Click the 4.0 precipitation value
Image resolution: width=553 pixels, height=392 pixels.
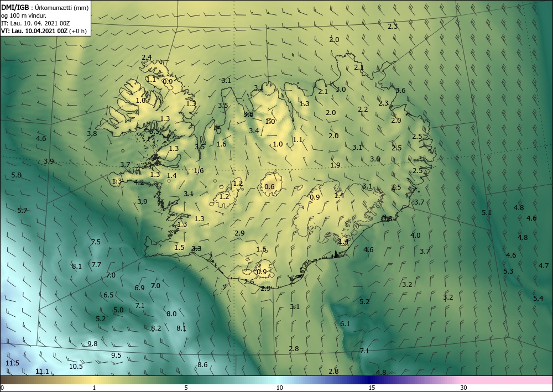tap(415, 235)
